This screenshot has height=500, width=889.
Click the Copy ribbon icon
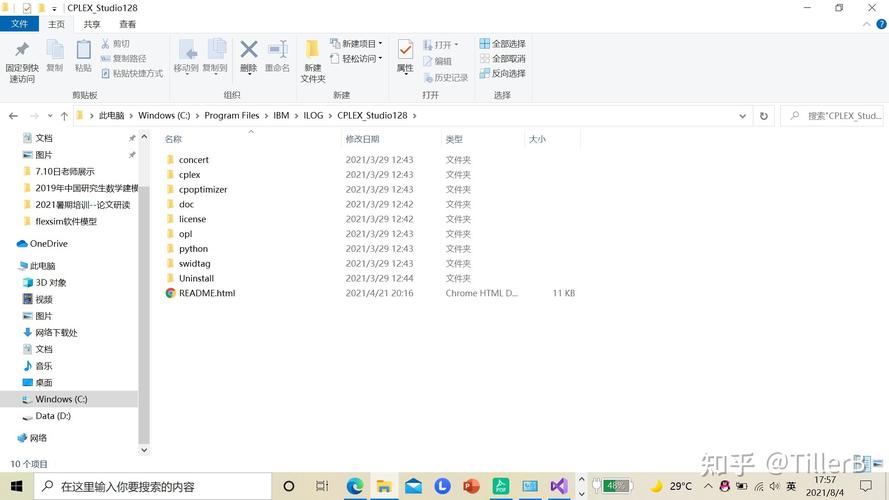(54, 50)
